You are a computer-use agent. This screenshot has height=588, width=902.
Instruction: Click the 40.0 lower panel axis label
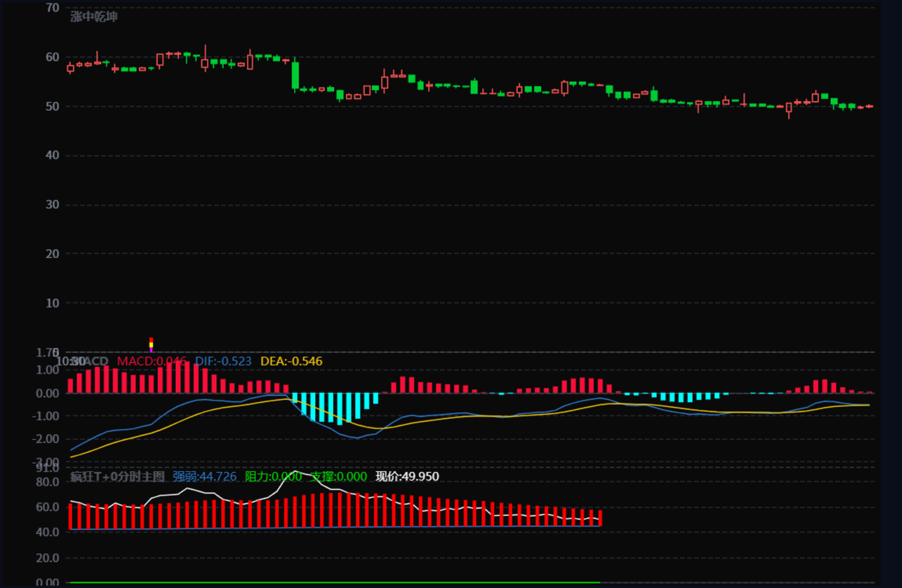[48, 532]
